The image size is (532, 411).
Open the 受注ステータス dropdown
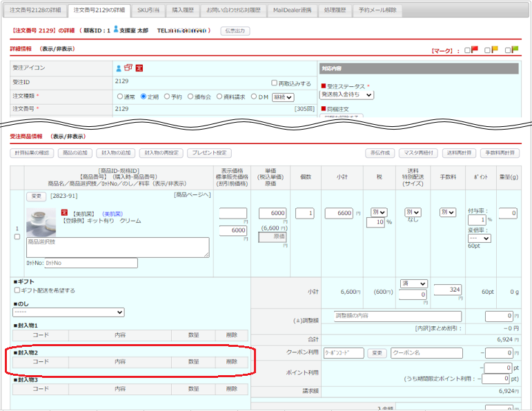click(346, 95)
